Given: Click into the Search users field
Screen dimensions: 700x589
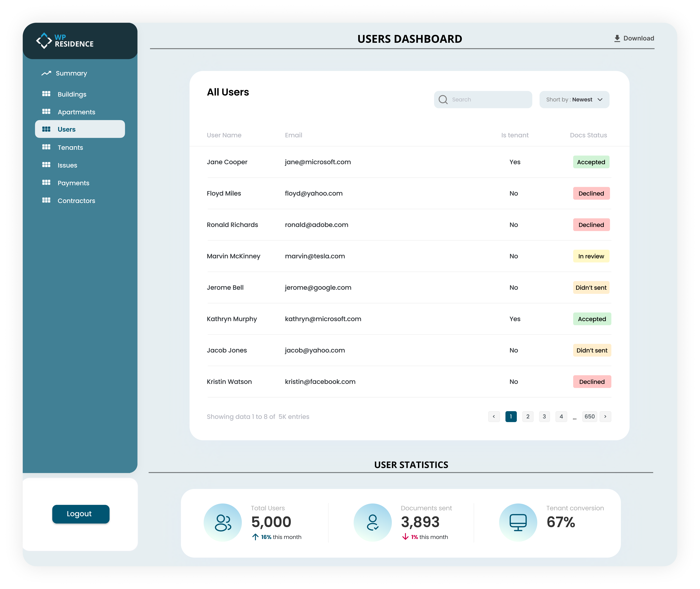Looking at the screenshot, I should pyautogui.click(x=483, y=99).
